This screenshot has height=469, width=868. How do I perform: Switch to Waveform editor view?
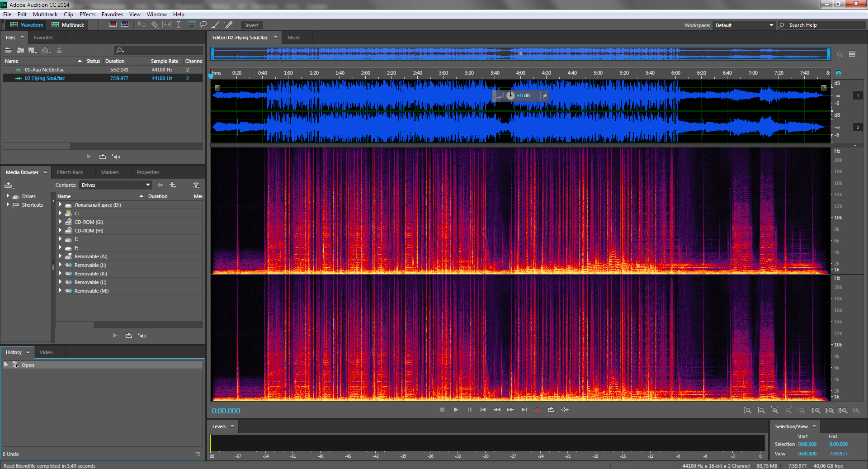[27, 25]
